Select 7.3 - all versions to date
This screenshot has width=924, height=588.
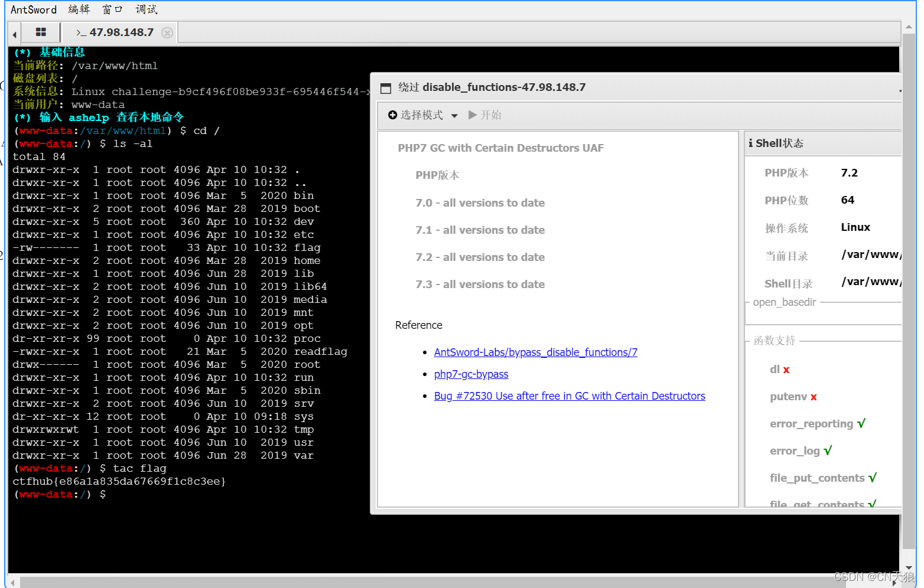(480, 285)
